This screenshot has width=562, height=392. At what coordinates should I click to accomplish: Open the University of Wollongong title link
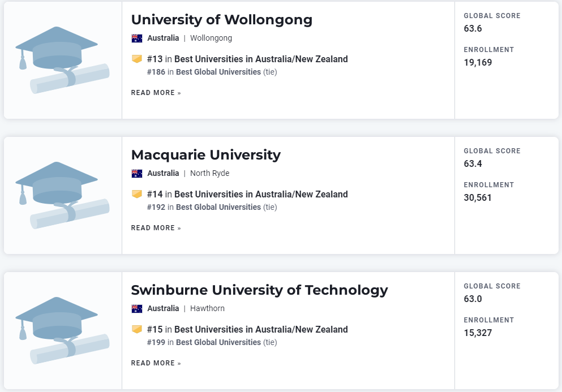[221, 20]
